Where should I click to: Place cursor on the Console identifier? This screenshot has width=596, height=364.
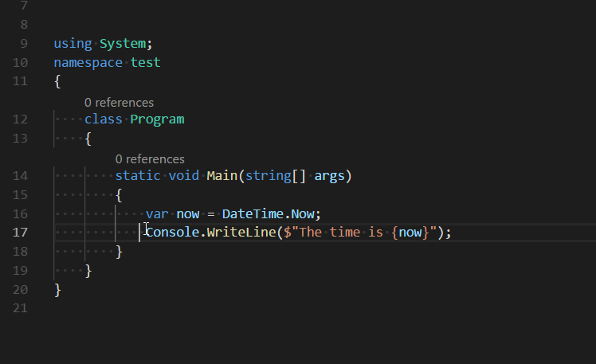click(173, 232)
